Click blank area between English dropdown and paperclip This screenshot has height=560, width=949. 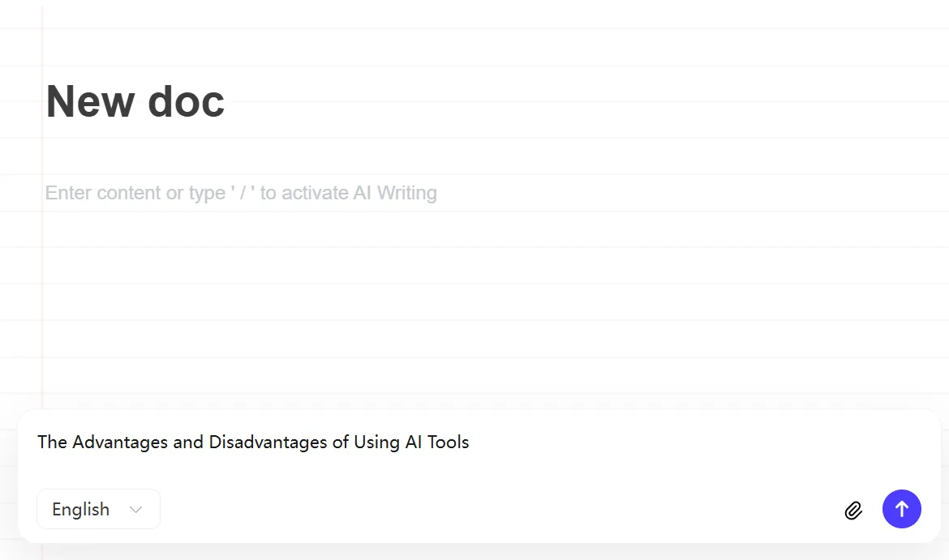pos(487,510)
